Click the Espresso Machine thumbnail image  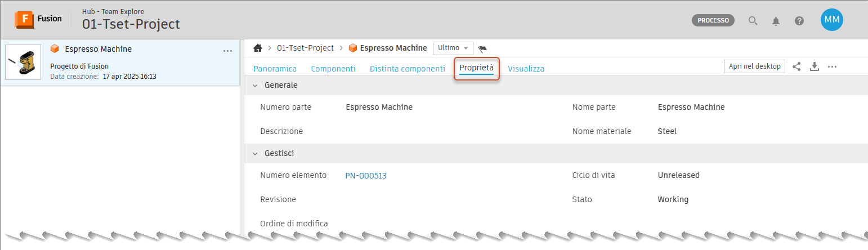tap(23, 61)
